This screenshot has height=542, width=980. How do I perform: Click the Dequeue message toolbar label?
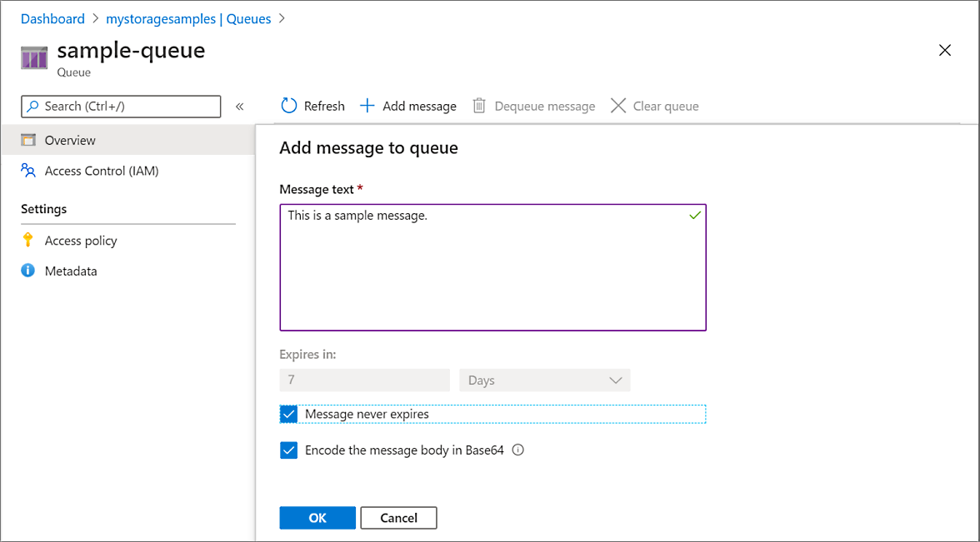click(544, 107)
